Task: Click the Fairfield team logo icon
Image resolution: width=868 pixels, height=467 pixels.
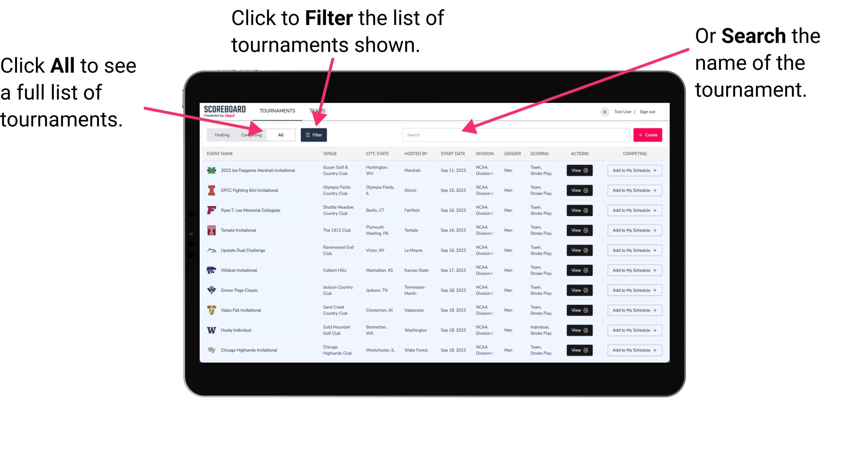Action: point(210,210)
